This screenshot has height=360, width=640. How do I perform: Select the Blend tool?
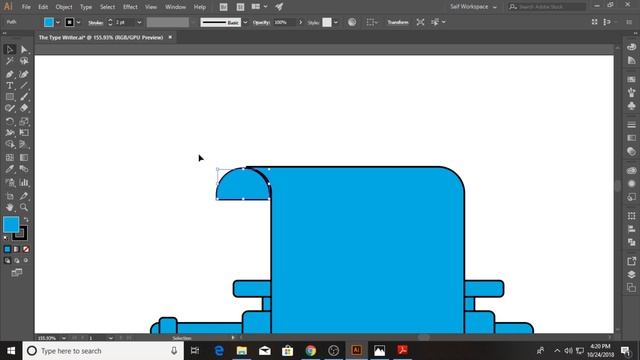[x=24, y=169]
